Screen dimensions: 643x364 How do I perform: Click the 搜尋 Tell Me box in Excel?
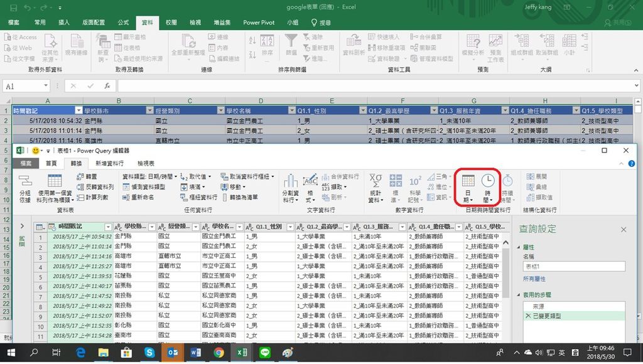(321, 23)
